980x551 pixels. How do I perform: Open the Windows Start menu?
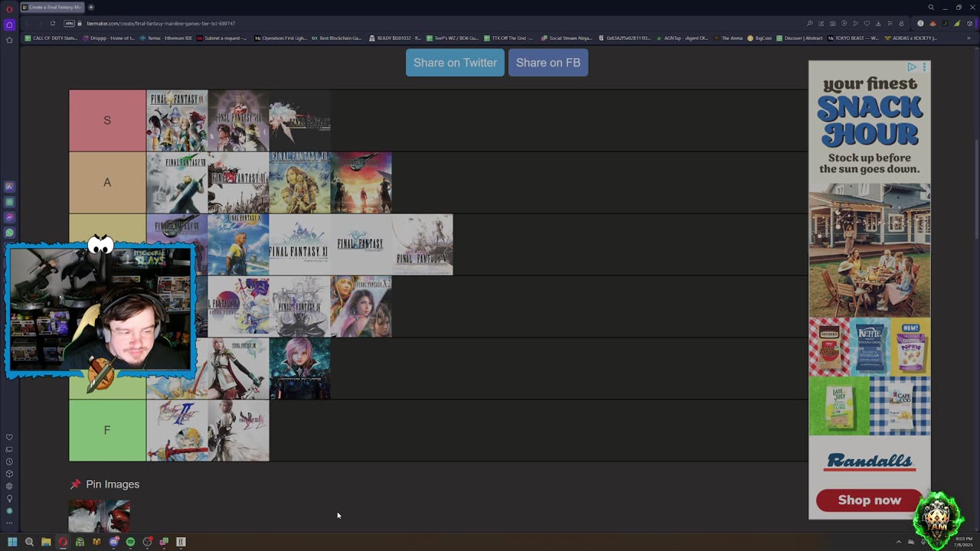(x=12, y=542)
